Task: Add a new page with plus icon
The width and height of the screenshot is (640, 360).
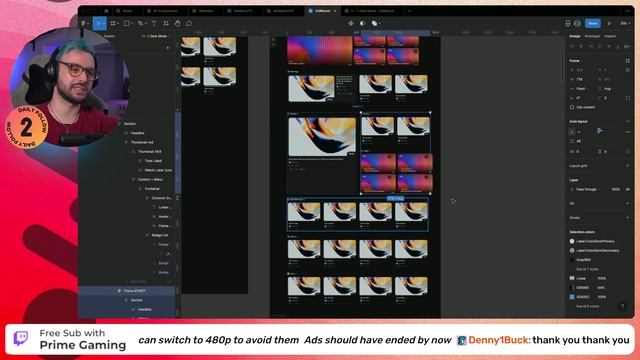Action: 168,48
